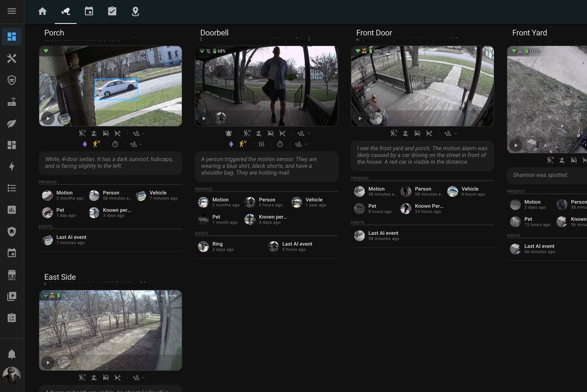
Task: Open Front Door Pet presence 8 hours ago
Action: [x=373, y=208]
